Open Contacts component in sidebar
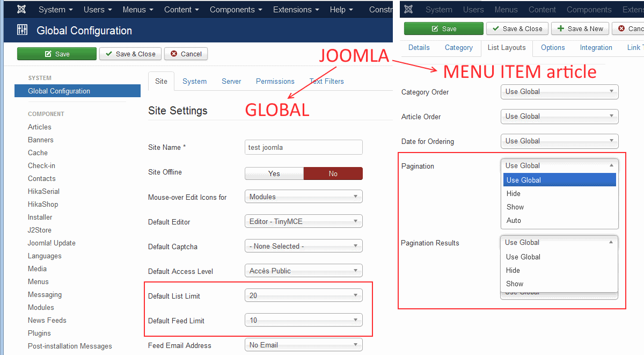644x355 pixels. point(42,178)
